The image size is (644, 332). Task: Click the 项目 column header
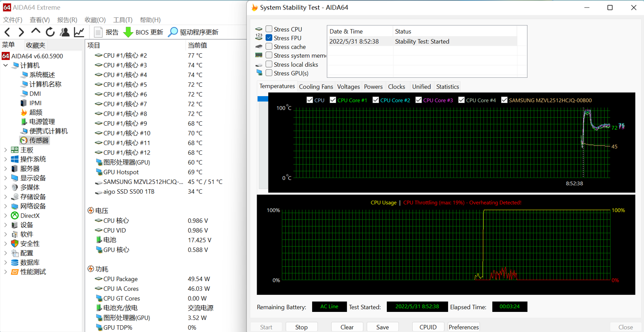pyautogui.click(x=135, y=45)
